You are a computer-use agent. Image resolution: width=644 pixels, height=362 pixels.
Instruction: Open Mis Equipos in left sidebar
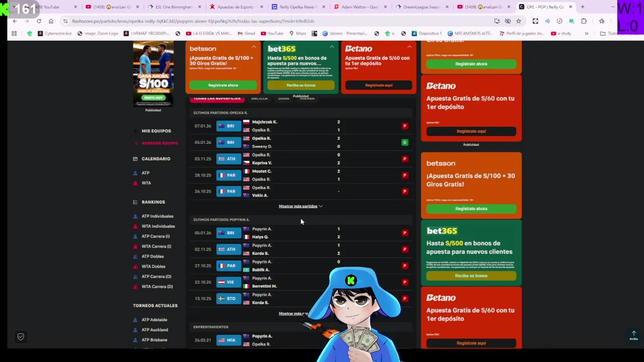156,131
